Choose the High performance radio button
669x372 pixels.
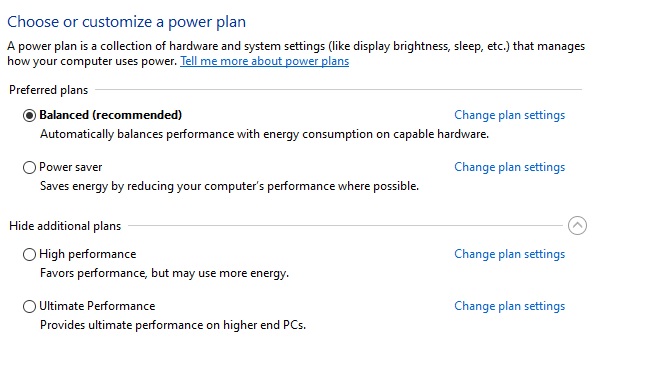pos(29,254)
